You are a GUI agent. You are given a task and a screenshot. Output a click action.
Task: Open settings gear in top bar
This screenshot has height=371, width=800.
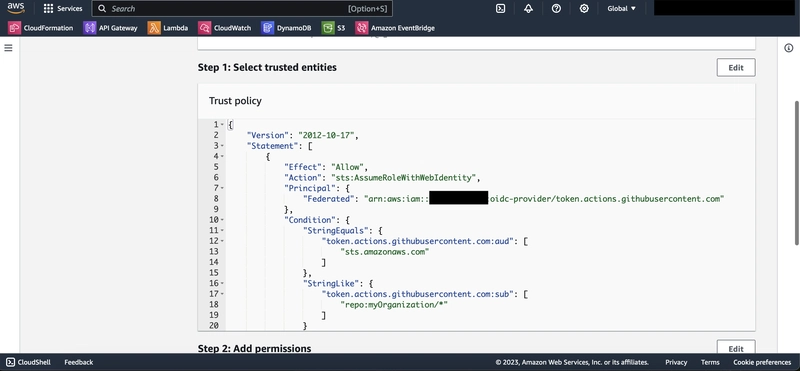point(584,9)
